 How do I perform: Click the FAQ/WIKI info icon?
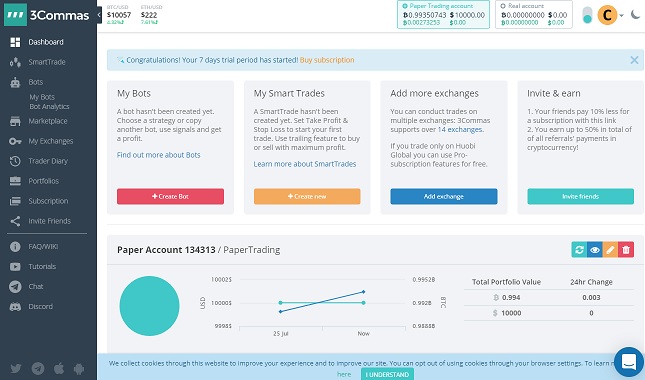(x=15, y=247)
